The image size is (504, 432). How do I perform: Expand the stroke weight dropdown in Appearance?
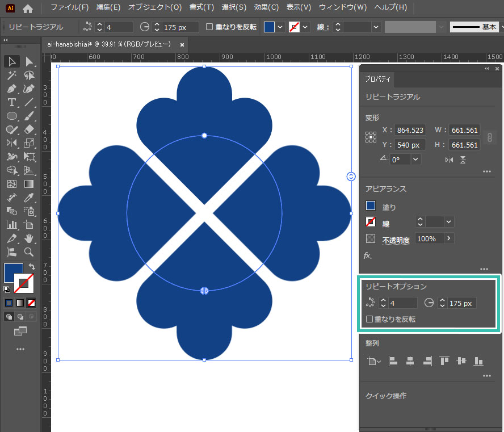pyautogui.click(x=449, y=222)
